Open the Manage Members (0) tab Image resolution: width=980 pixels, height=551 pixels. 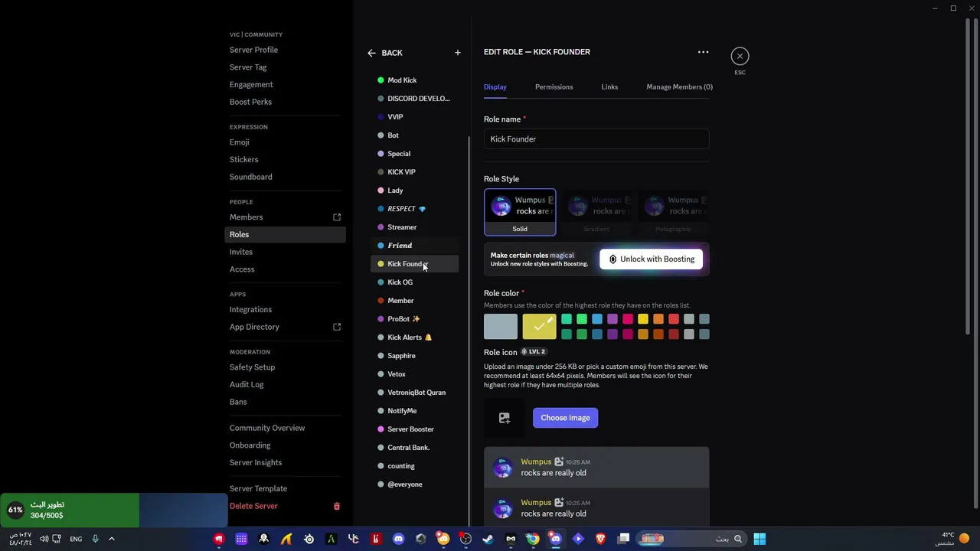click(679, 86)
